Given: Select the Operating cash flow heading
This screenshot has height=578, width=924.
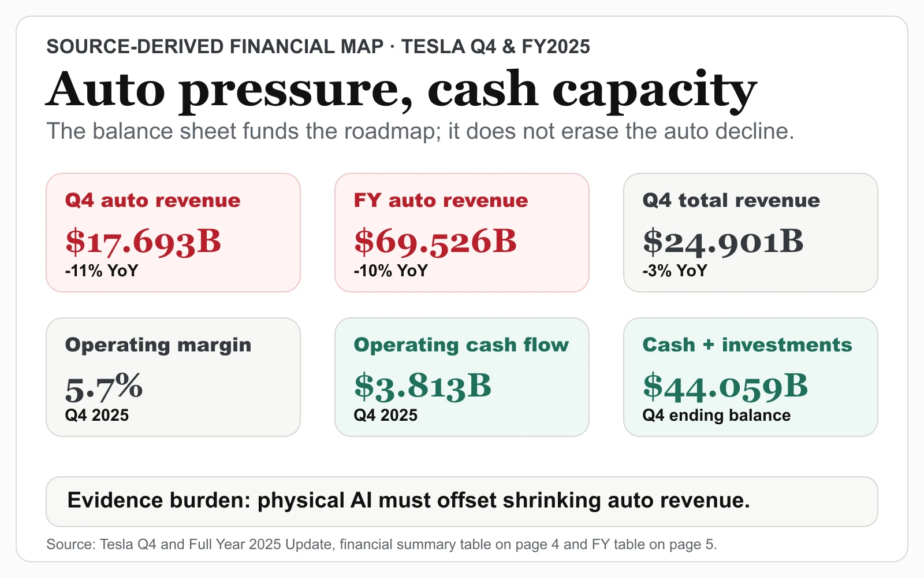Looking at the screenshot, I should pyautogui.click(x=461, y=345).
